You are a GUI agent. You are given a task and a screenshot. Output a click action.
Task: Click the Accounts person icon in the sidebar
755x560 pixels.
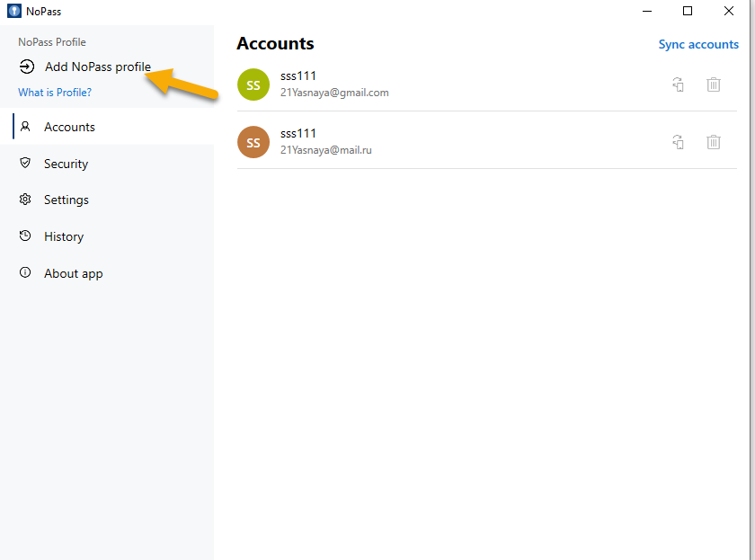tap(25, 127)
